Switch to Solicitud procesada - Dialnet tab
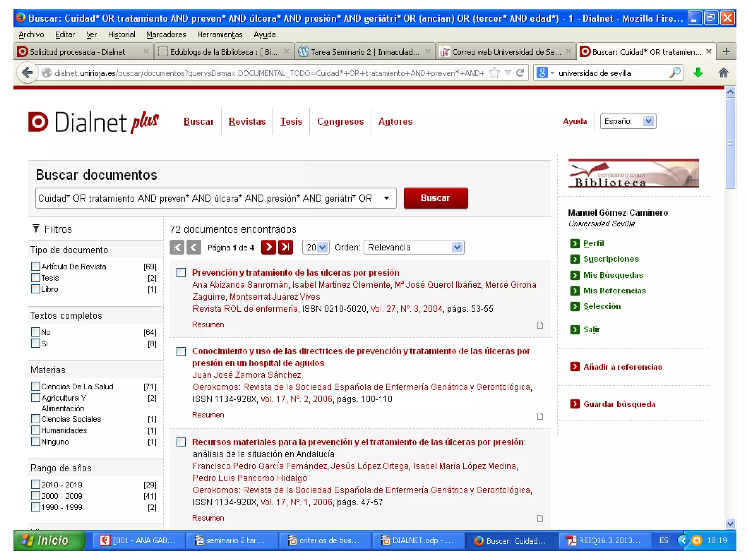 [x=77, y=52]
